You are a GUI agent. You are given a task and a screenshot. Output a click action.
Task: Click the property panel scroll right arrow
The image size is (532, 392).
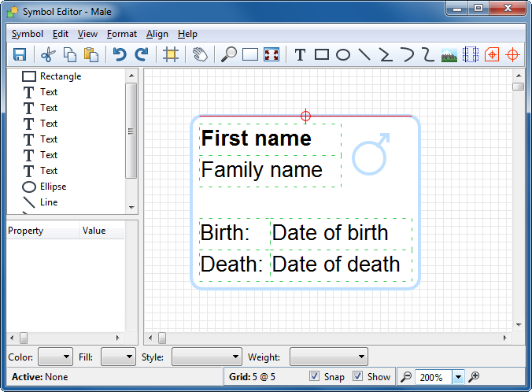pos(117,338)
